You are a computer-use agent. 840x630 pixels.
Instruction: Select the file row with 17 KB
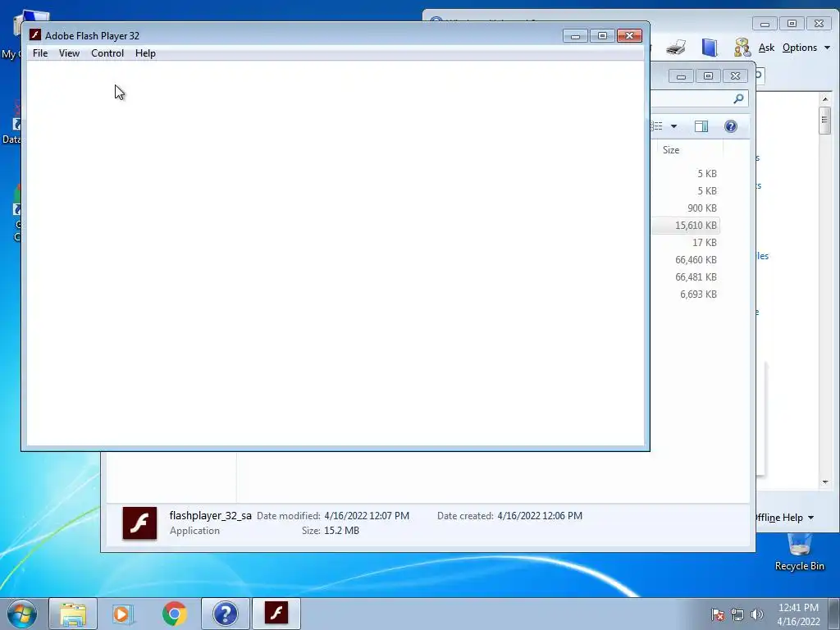(x=686, y=243)
